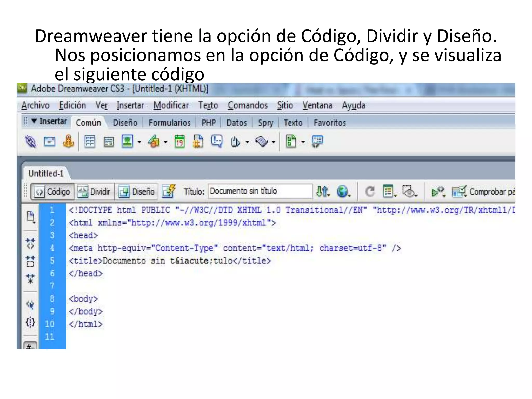This screenshot has height=399, width=532.
Task: Open the Texto menu in menu bar
Action: click(208, 105)
